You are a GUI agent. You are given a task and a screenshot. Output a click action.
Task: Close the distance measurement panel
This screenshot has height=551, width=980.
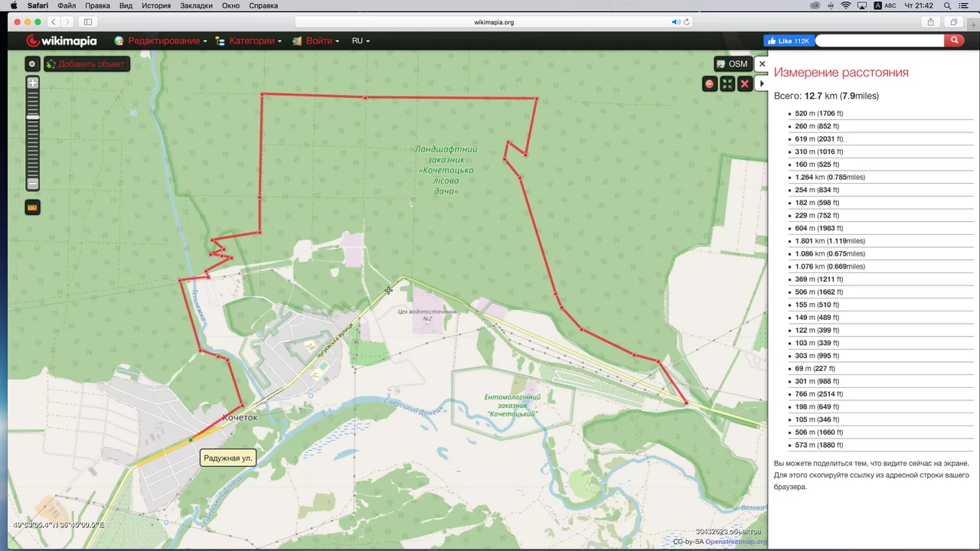pos(762,64)
